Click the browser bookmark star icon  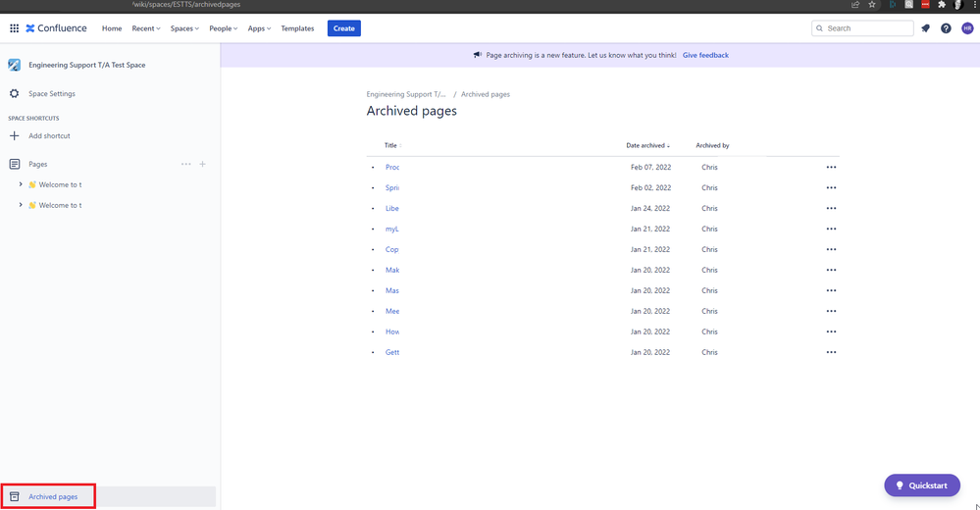(872, 4)
